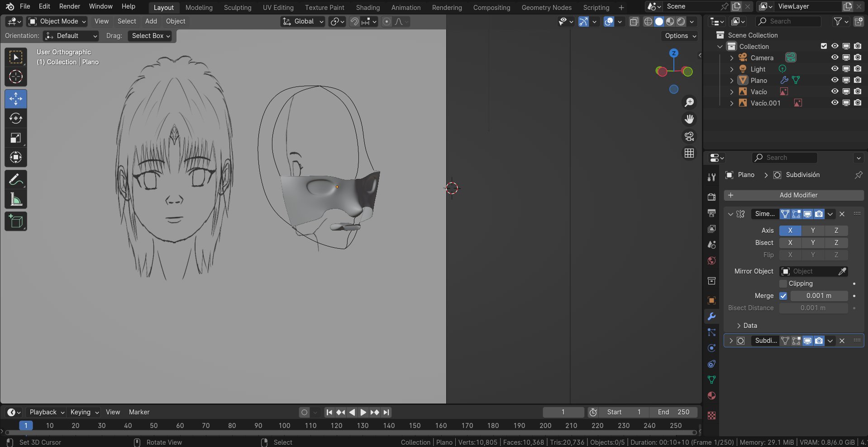
Task: Enable the Clipping checkbox
Action: pyautogui.click(x=783, y=284)
